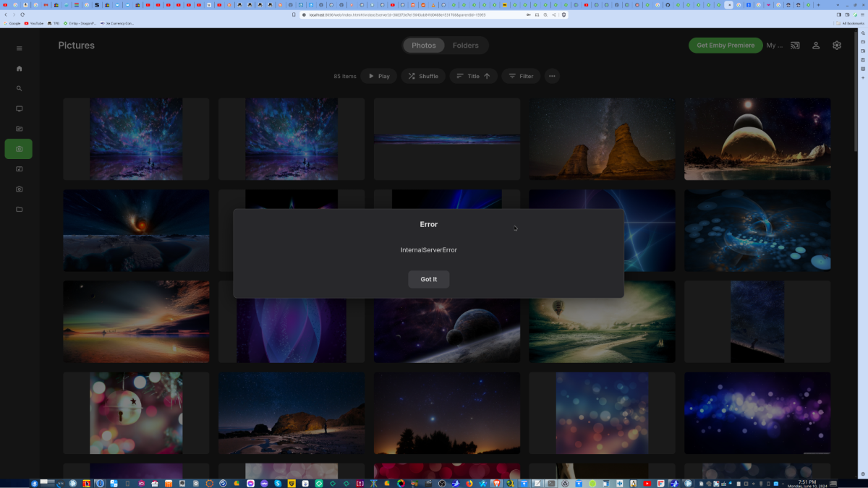868x488 pixels.
Task: Start playback with the Play button
Action: coord(378,76)
